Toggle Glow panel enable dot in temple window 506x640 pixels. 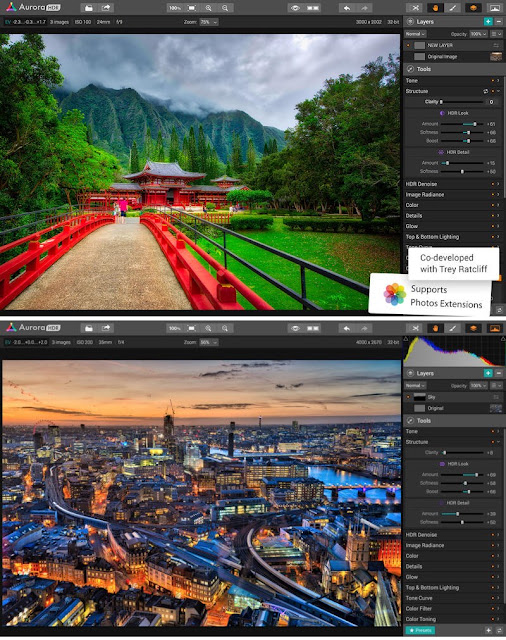point(493,226)
